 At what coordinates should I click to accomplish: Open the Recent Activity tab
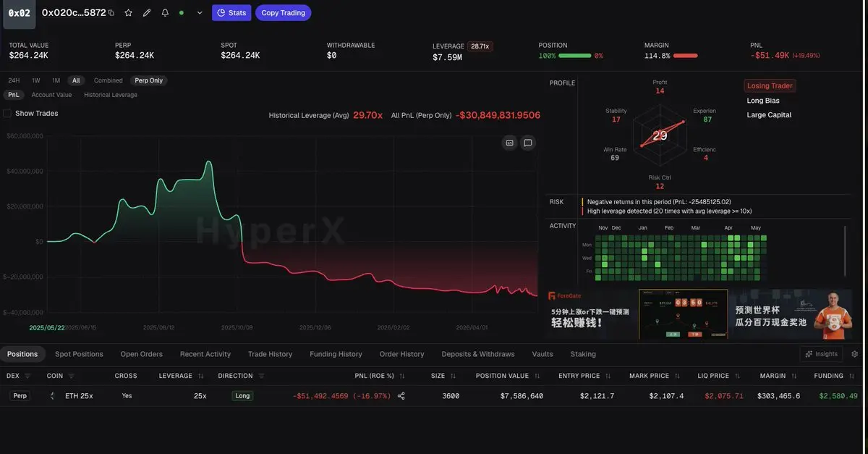point(205,354)
